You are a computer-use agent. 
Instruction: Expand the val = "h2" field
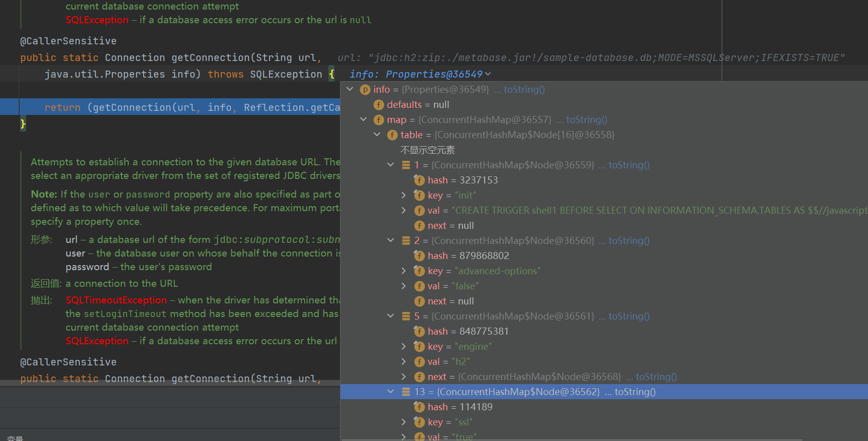click(x=404, y=361)
